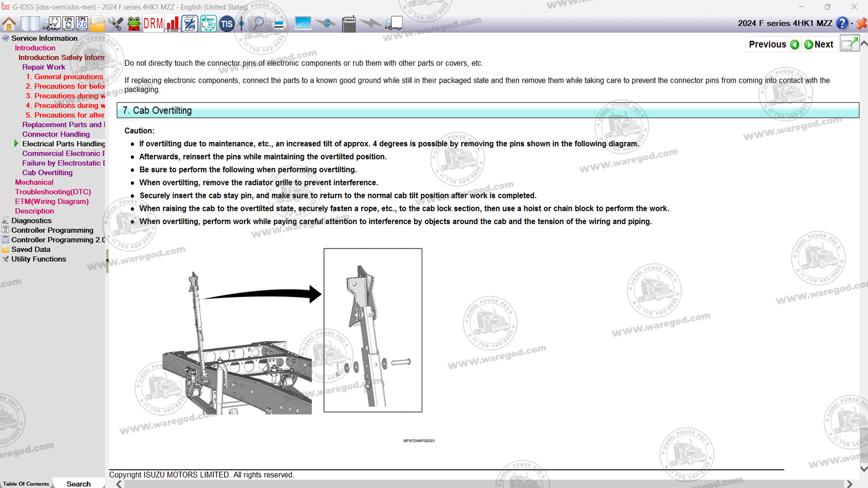868x488 pixels.
Task: Open Troubleshooting(DTC) in the tree
Action: coord(52,192)
